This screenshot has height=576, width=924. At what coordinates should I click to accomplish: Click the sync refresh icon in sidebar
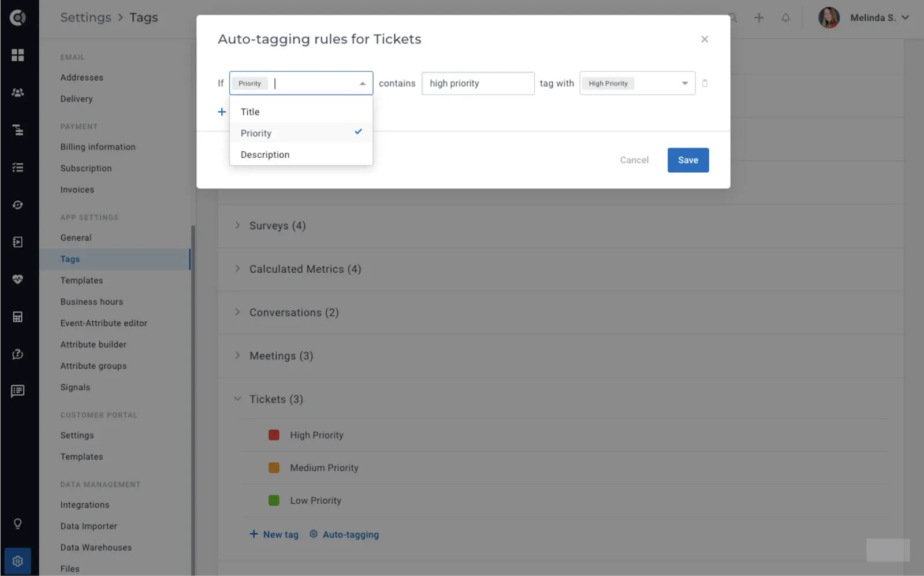click(x=18, y=205)
